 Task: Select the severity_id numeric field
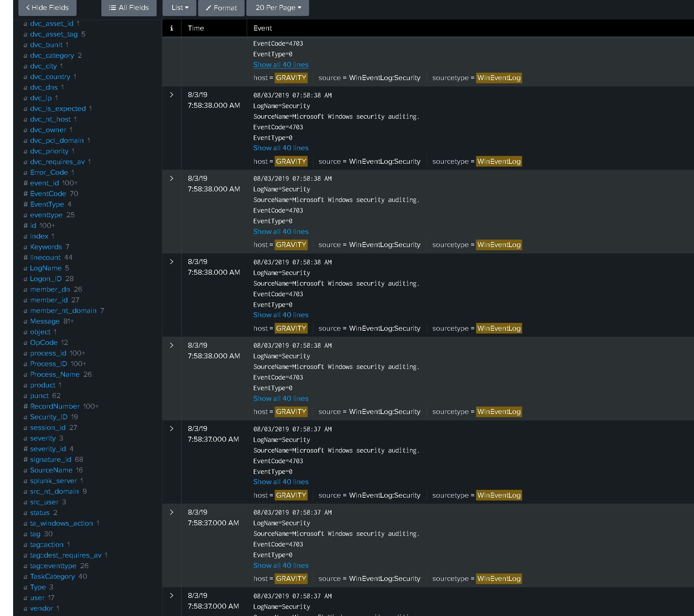48,449
